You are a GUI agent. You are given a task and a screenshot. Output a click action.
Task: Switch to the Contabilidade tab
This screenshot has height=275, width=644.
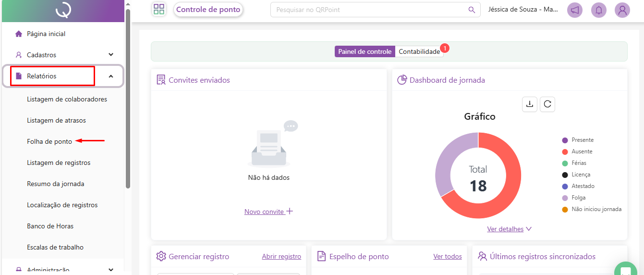click(x=419, y=52)
